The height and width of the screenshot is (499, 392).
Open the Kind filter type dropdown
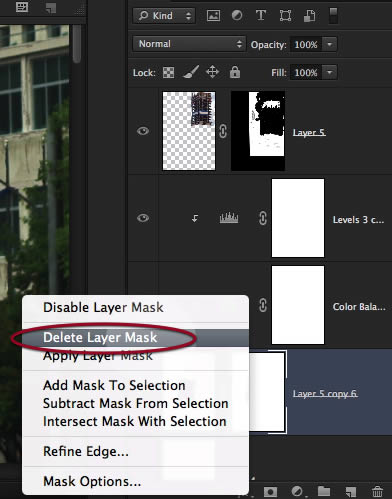[164, 16]
